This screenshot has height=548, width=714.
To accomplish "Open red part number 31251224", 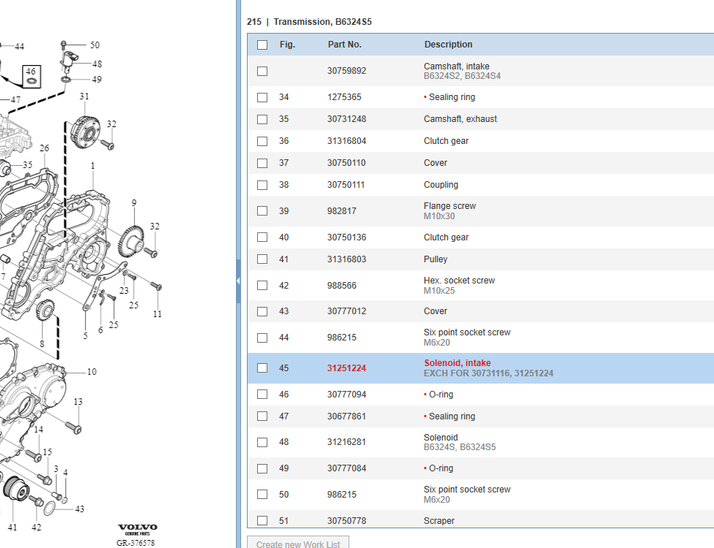I will [x=346, y=368].
